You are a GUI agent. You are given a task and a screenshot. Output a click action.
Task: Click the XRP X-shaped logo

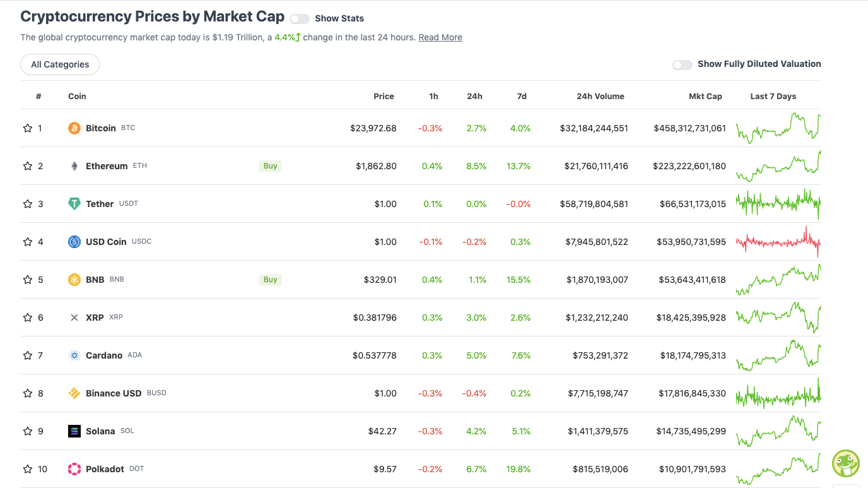click(74, 318)
